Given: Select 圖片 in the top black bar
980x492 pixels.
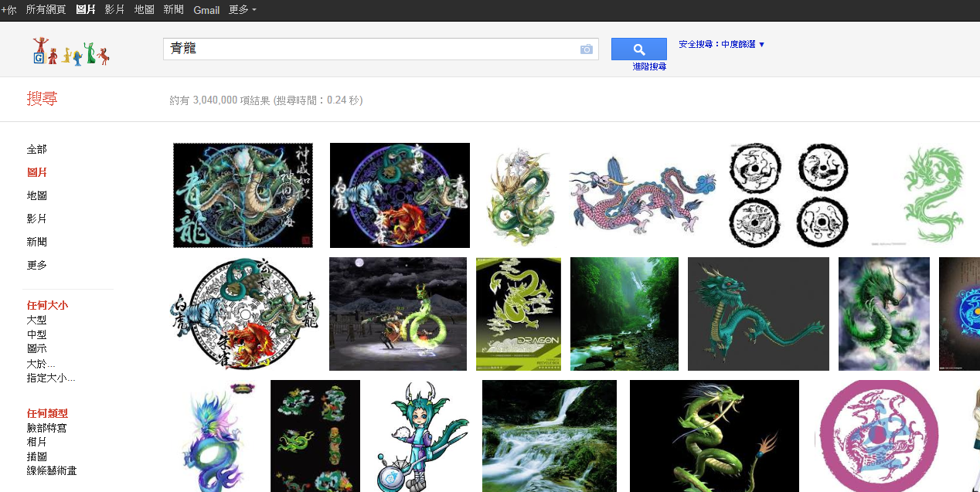Looking at the screenshot, I should click(x=86, y=10).
